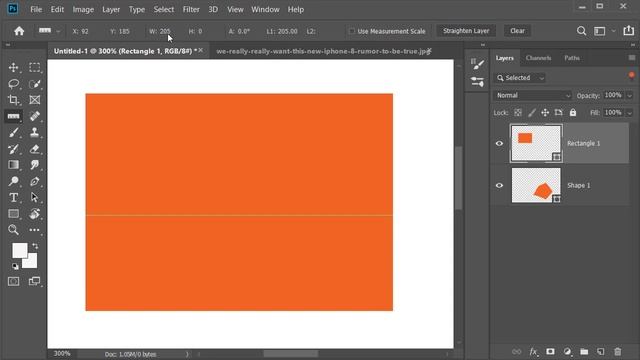Viewport: 640px width, 360px height.
Task: Toggle lock all on layer
Action: point(573,113)
